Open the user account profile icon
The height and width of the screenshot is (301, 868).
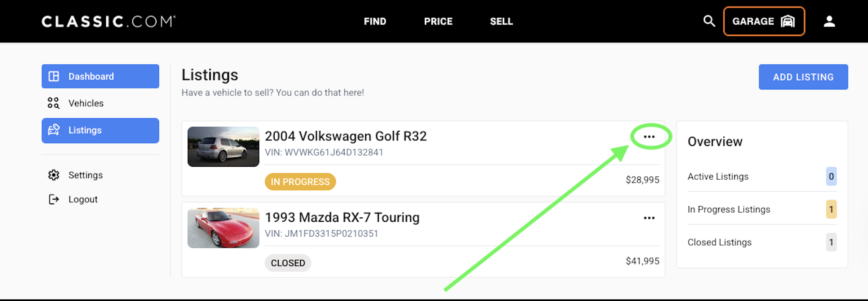829,21
